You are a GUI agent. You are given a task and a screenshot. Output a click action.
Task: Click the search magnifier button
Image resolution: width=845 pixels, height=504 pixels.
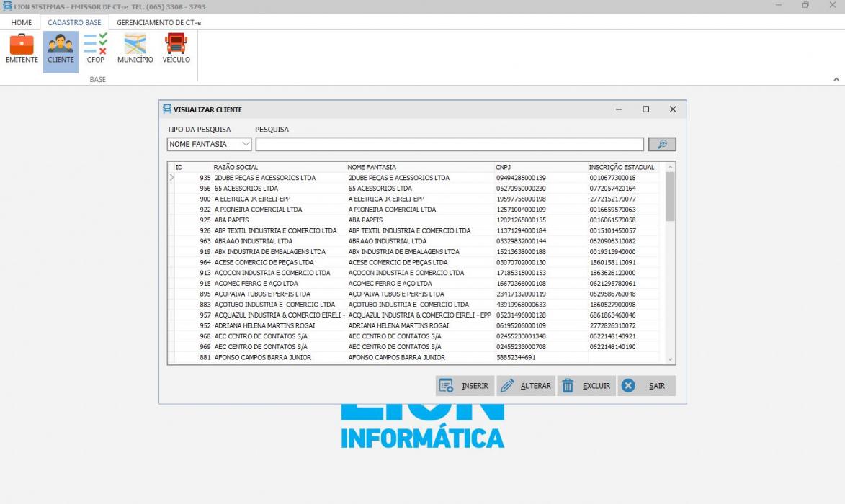tap(662, 144)
